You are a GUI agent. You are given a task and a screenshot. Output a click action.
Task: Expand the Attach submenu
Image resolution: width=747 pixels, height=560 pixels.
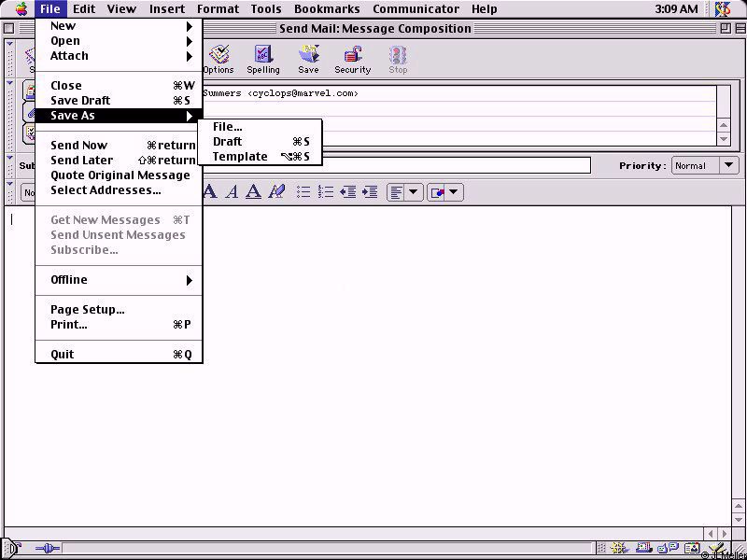click(x=120, y=56)
